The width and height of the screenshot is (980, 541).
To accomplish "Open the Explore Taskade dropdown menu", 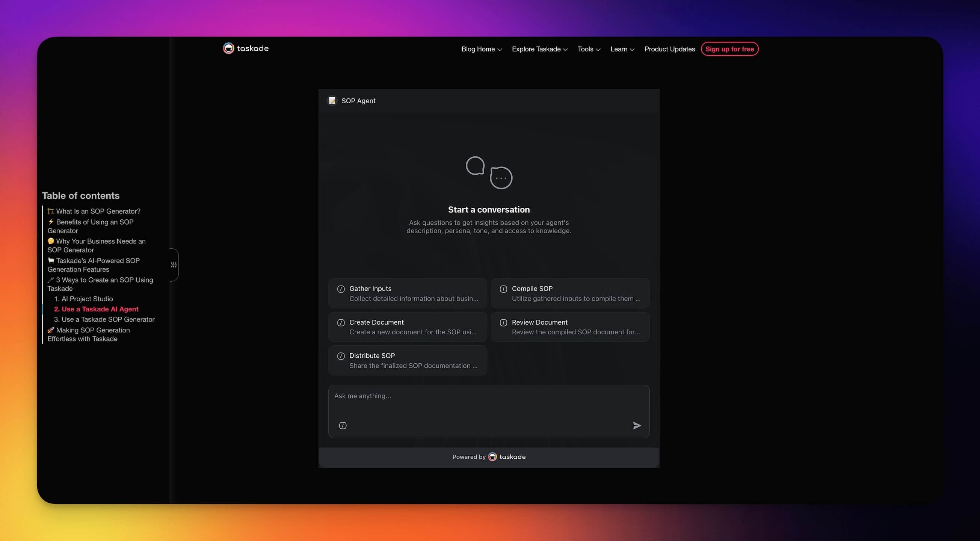I will click(x=539, y=49).
